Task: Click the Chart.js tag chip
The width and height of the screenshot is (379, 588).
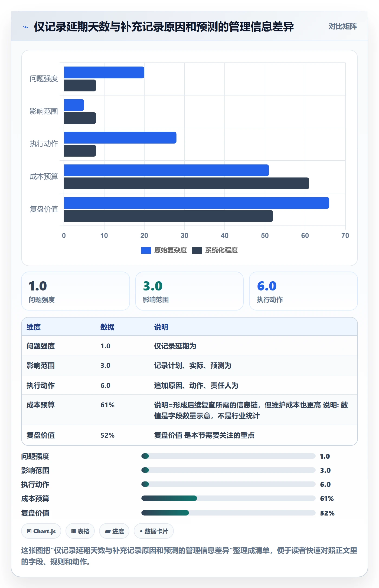Action: click(x=41, y=531)
